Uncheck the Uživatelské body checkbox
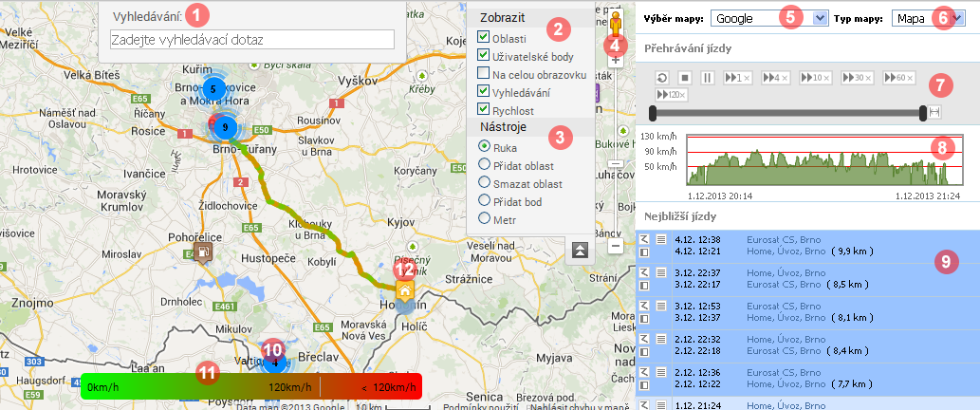This screenshot has width=980, height=410. click(x=483, y=55)
